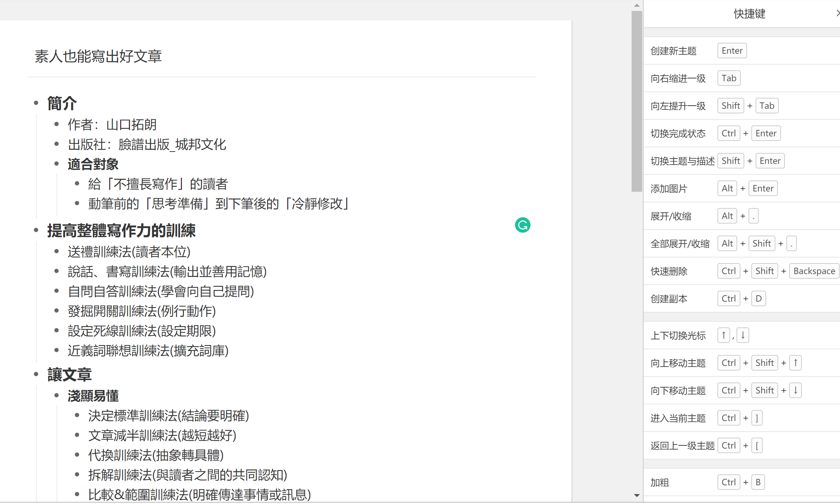Click the Backspace key in 快速删除 row
840x504 pixels.
[x=814, y=271]
